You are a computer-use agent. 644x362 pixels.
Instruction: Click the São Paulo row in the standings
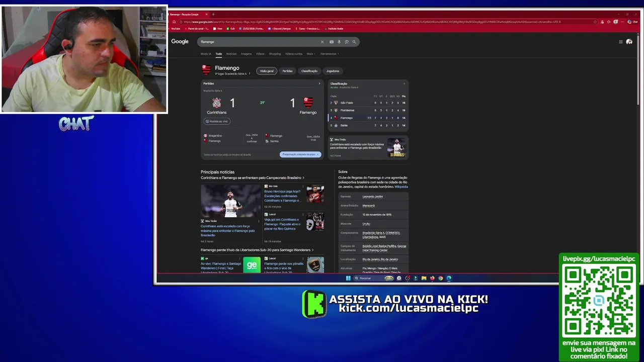pos(368,103)
